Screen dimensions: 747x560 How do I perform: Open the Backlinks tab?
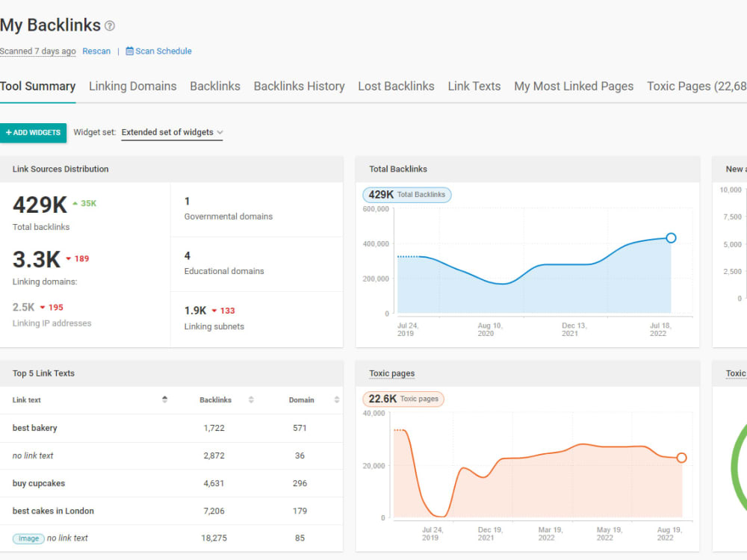click(x=215, y=86)
